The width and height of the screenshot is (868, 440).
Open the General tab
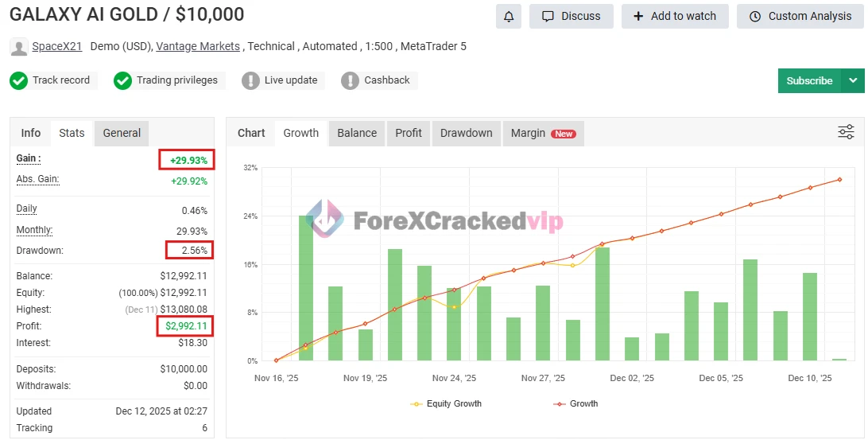(x=122, y=133)
